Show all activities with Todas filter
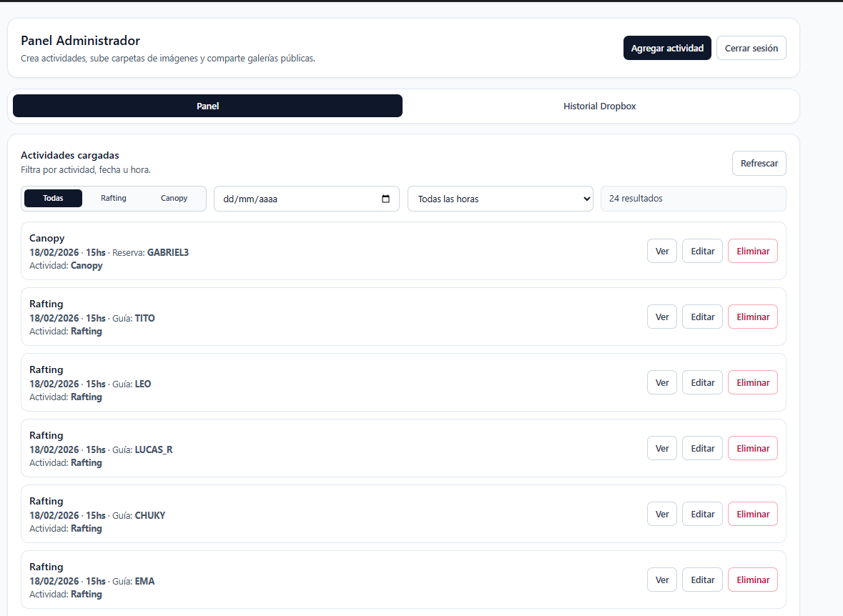The image size is (843, 616). [53, 199]
